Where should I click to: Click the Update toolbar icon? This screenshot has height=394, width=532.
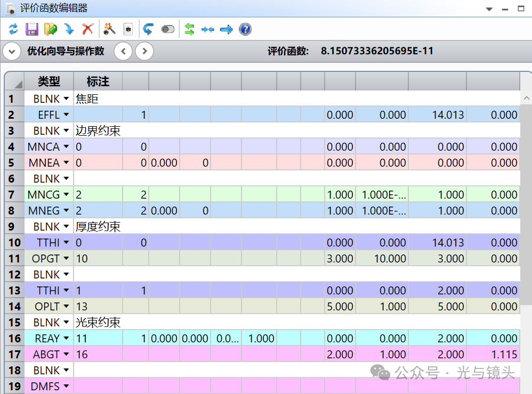pos(13,29)
